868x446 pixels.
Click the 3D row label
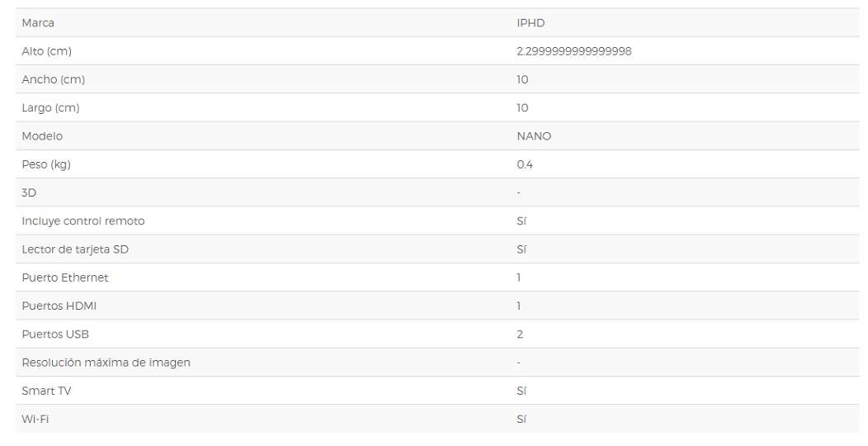[x=29, y=192]
